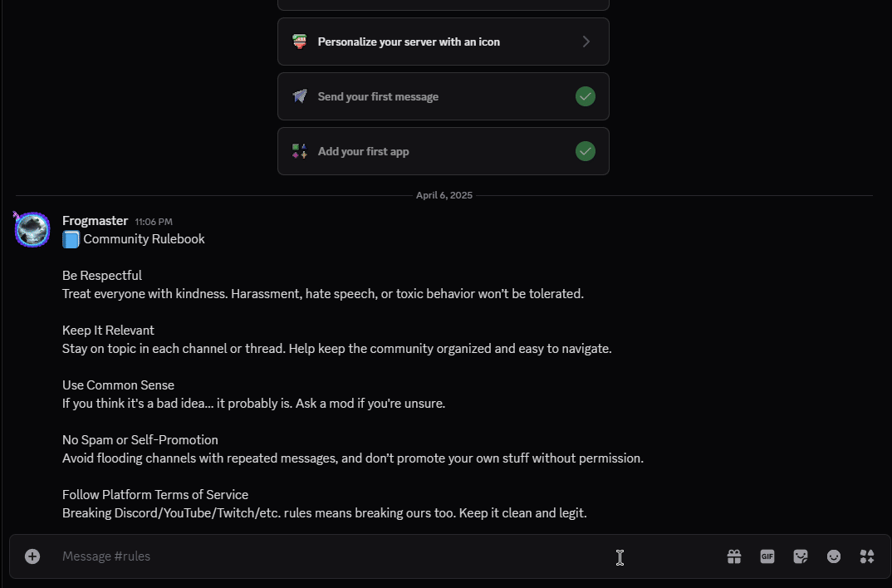Select the 'Send your first message' label
The width and height of the screenshot is (892, 588).
point(378,96)
